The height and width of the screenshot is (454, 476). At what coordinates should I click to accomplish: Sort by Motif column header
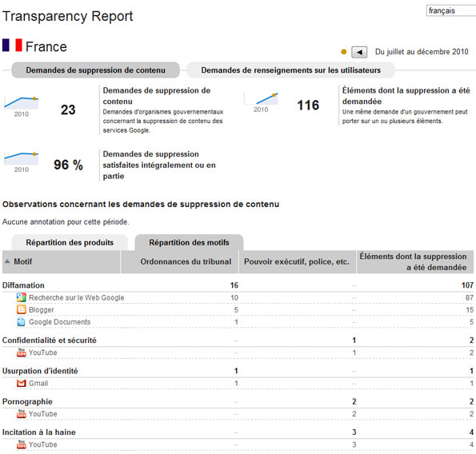(62, 261)
